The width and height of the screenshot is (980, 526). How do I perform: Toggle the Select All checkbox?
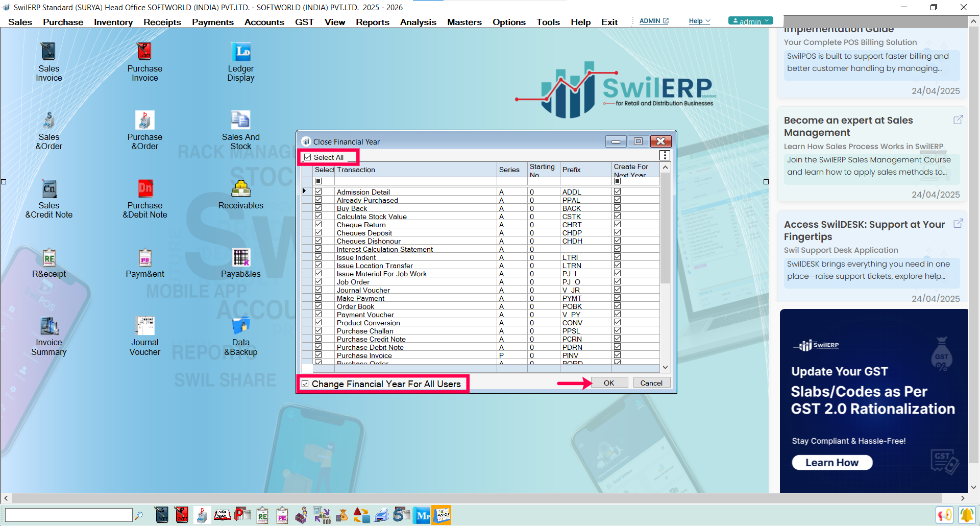[x=308, y=157]
